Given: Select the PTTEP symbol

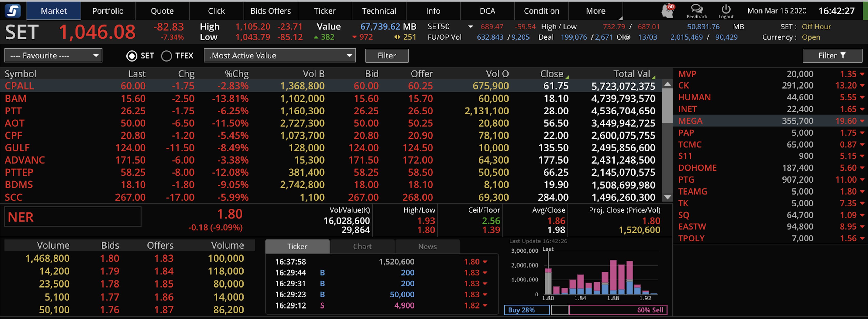Looking at the screenshot, I should [x=19, y=172].
